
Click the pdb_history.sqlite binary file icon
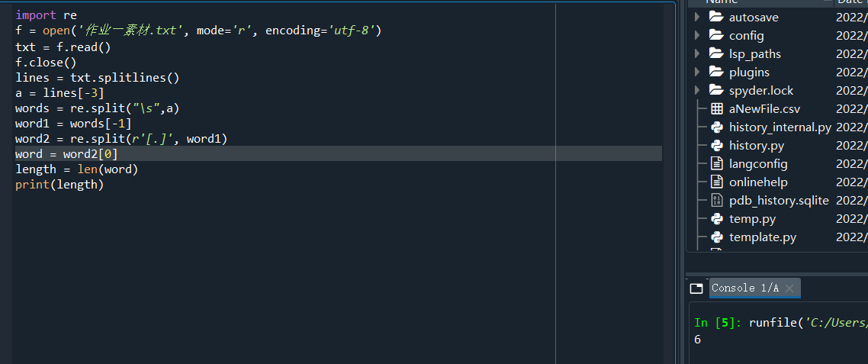[x=716, y=201]
